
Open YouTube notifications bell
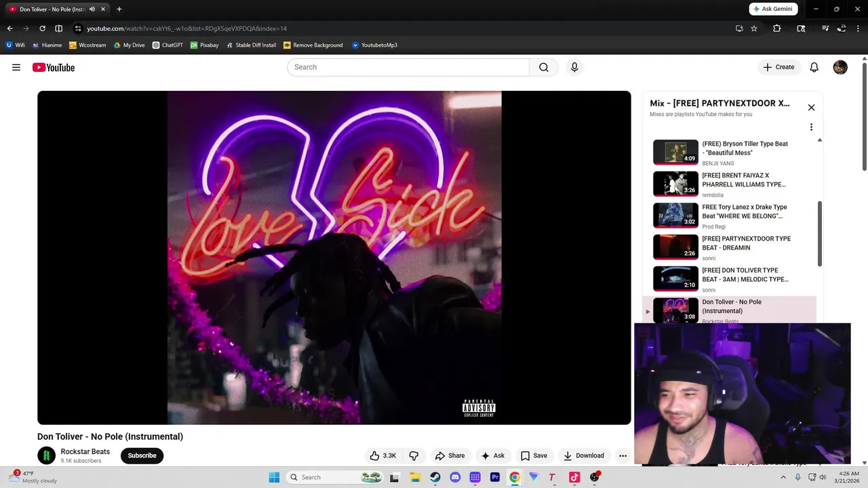(814, 67)
